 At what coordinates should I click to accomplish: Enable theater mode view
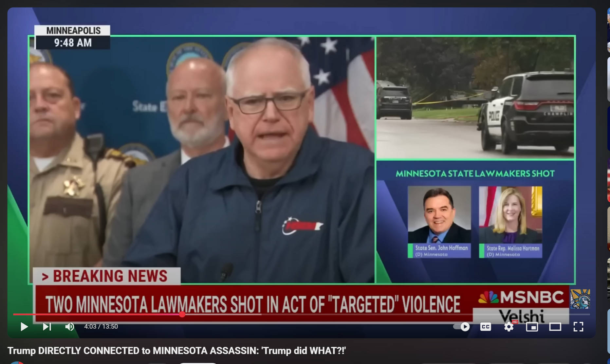pos(555,326)
